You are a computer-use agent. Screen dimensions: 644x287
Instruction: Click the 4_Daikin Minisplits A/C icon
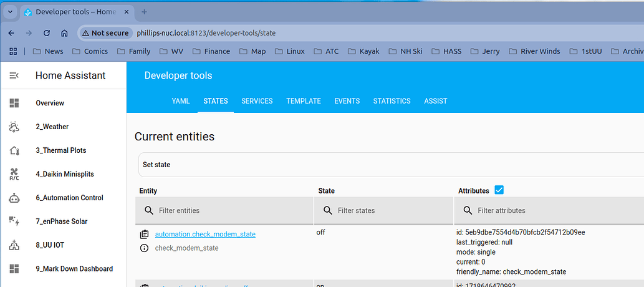(14, 174)
